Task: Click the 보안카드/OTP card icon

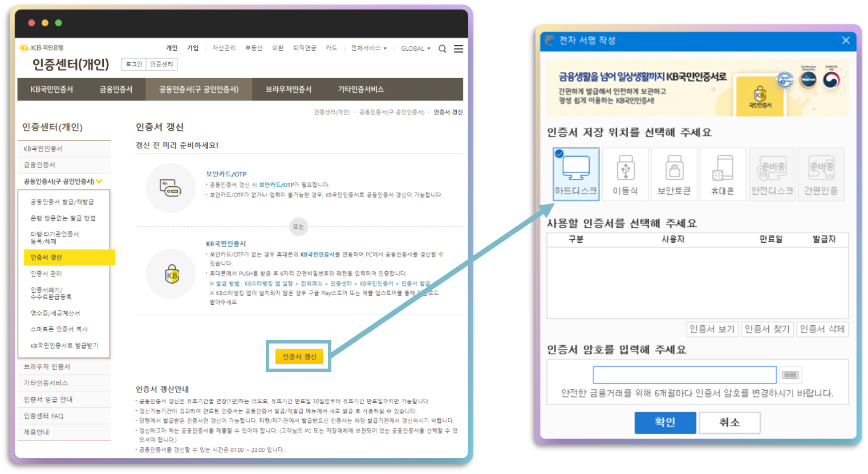Action: pyautogui.click(x=171, y=188)
